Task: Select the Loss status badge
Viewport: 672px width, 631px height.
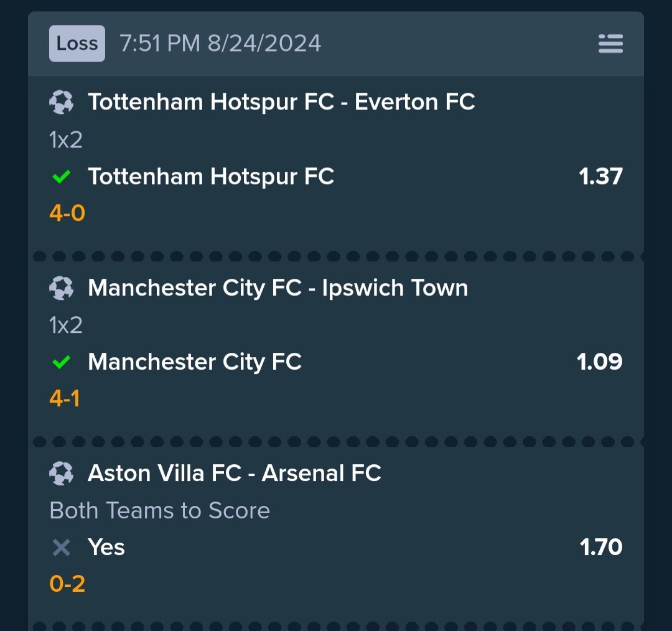Action: (77, 44)
